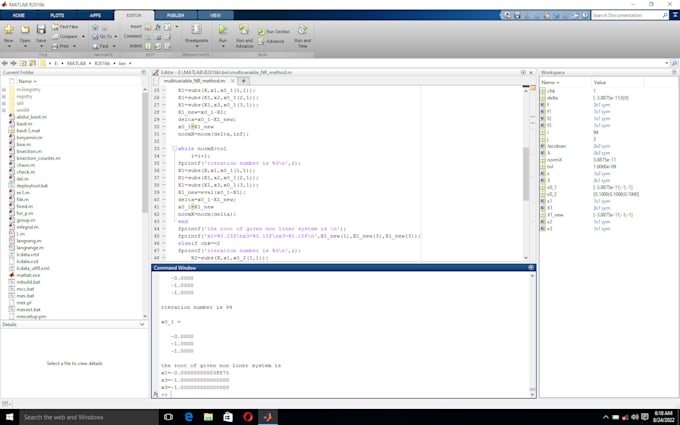Go back with the address bar back arrow
The image size is (680, 425).
pyautogui.click(x=5, y=63)
